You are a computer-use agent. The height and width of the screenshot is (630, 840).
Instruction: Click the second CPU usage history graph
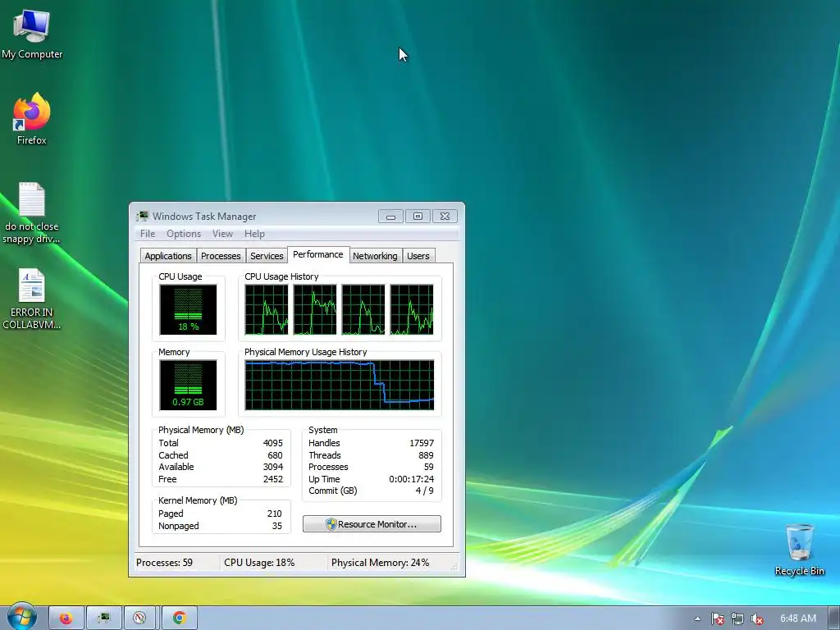pyautogui.click(x=315, y=309)
